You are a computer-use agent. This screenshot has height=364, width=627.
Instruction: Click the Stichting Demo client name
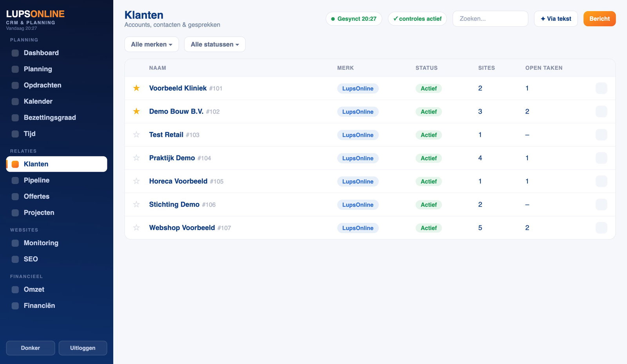pyautogui.click(x=174, y=205)
